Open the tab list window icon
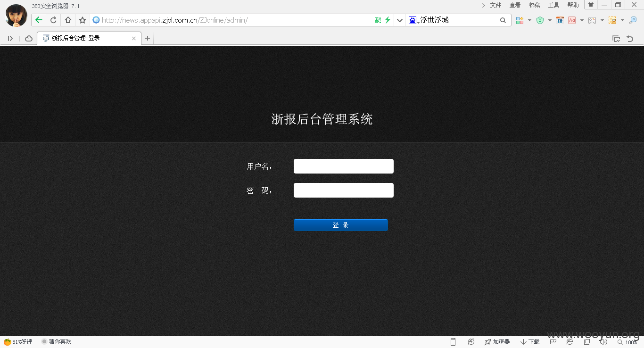This screenshot has height=348, width=644. pyautogui.click(x=616, y=39)
